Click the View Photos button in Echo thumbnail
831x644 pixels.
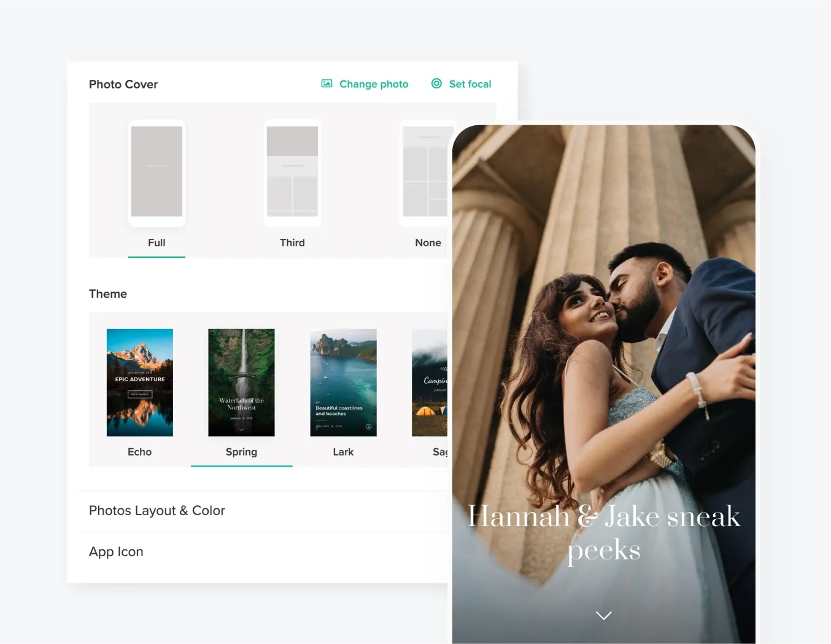click(139, 394)
